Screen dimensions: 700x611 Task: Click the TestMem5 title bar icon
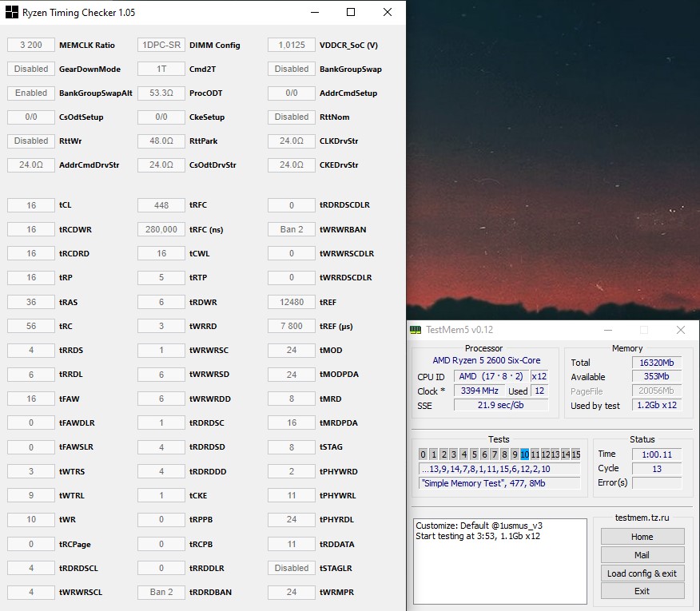point(416,330)
